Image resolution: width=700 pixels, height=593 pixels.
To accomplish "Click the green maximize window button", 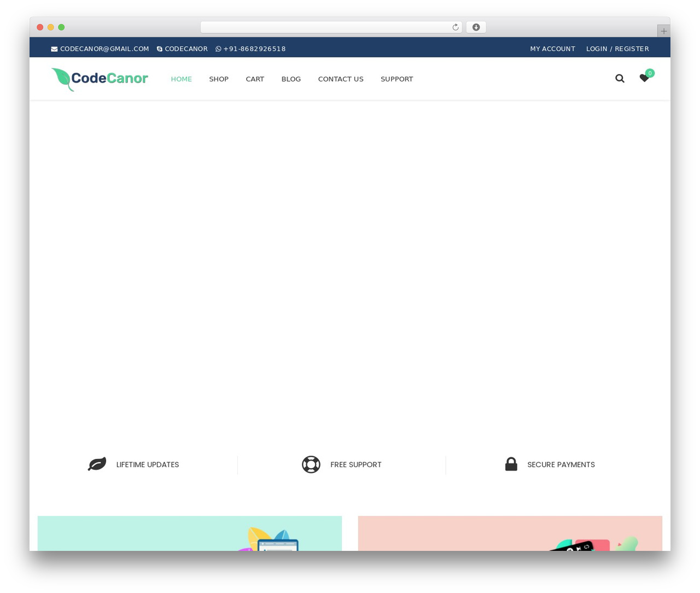I will click(x=61, y=27).
